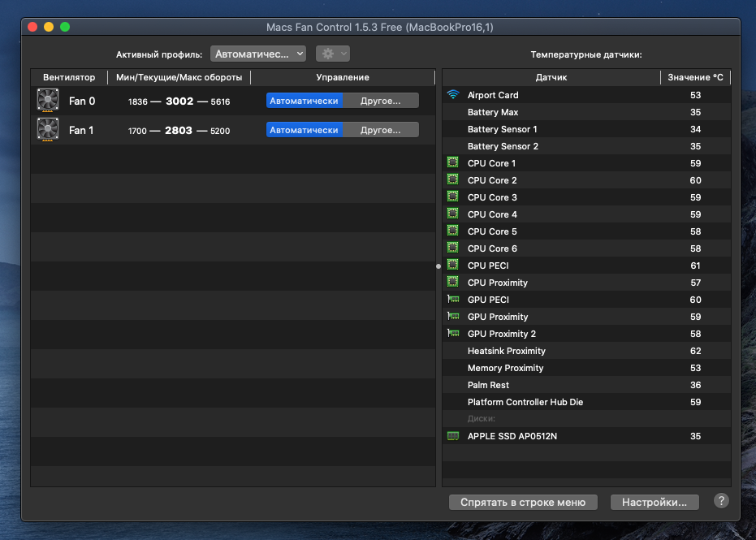The height and width of the screenshot is (540, 756).
Task: Click the green zoom window button
Action: click(x=65, y=27)
